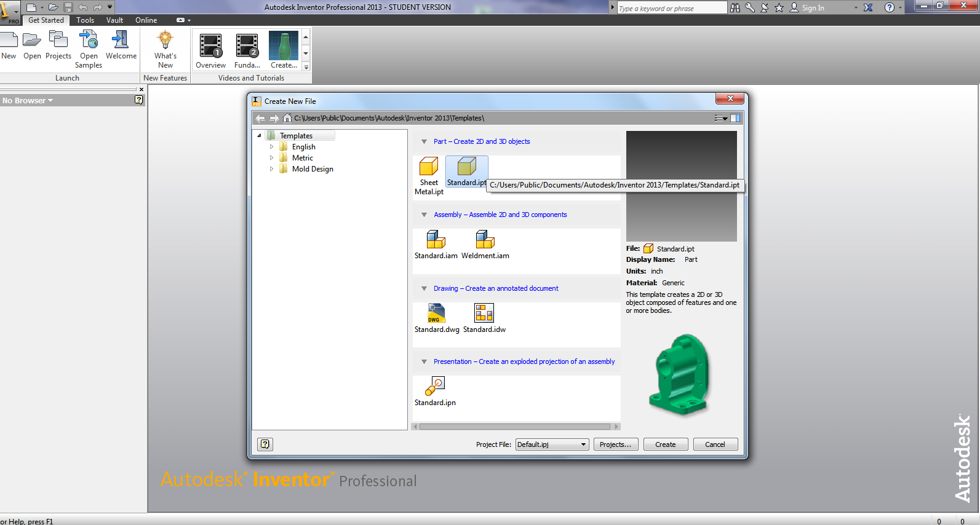Click the Open file ribbon icon
Image resolution: width=980 pixels, height=525 pixels.
32,45
